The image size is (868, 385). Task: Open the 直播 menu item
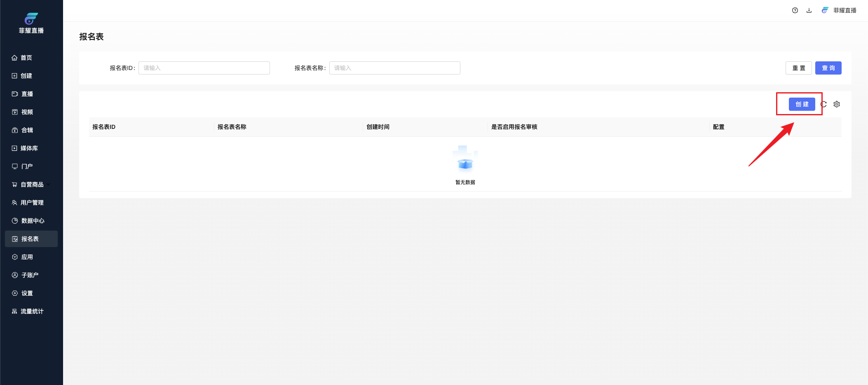(27, 94)
